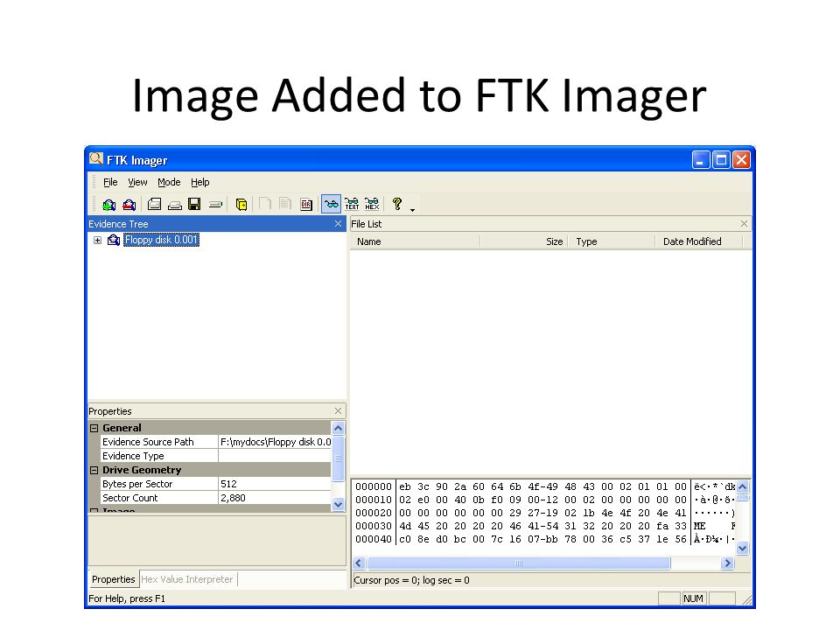840x630 pixels.
Task: Click offset 000040 in hex viewer
Action: [374, 540]
